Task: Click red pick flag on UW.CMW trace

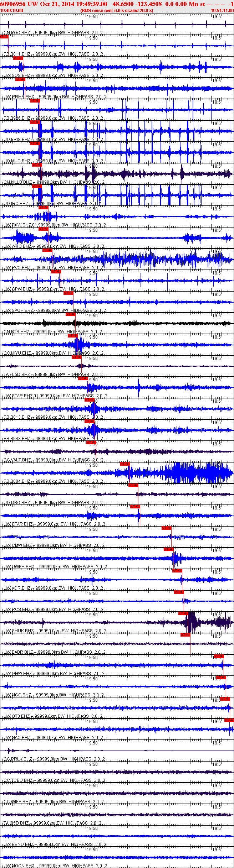Action: click(x=167, y=528)
